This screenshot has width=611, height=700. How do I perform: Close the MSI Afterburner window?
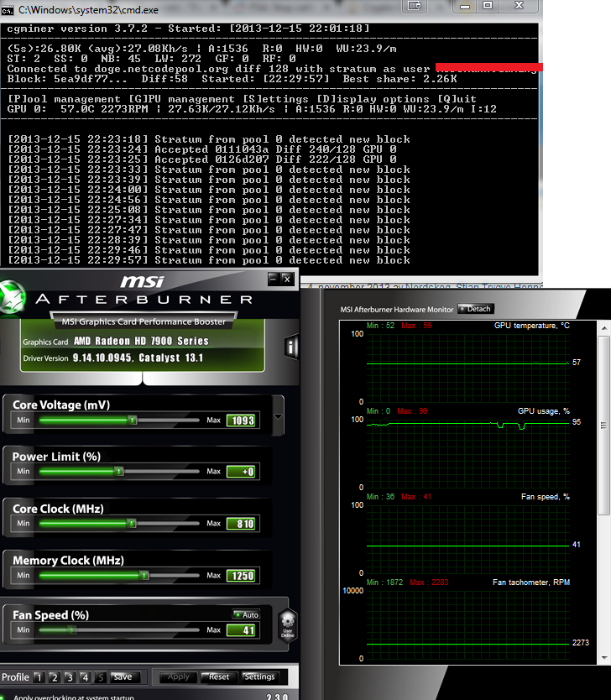point(287,279)
